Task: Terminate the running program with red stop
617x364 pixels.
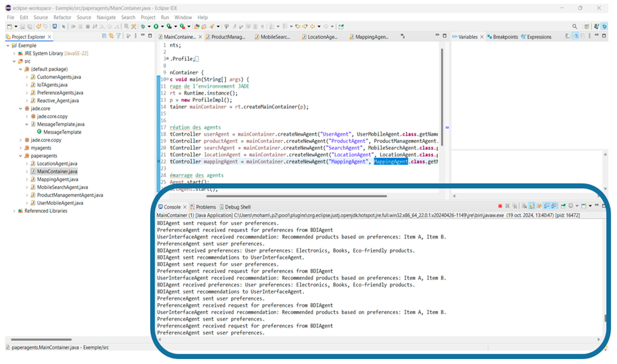Action: coord(500,206)
